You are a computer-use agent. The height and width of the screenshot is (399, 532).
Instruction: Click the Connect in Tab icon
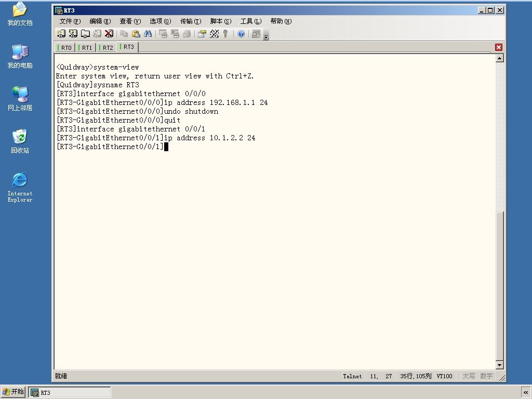point(85,34)
